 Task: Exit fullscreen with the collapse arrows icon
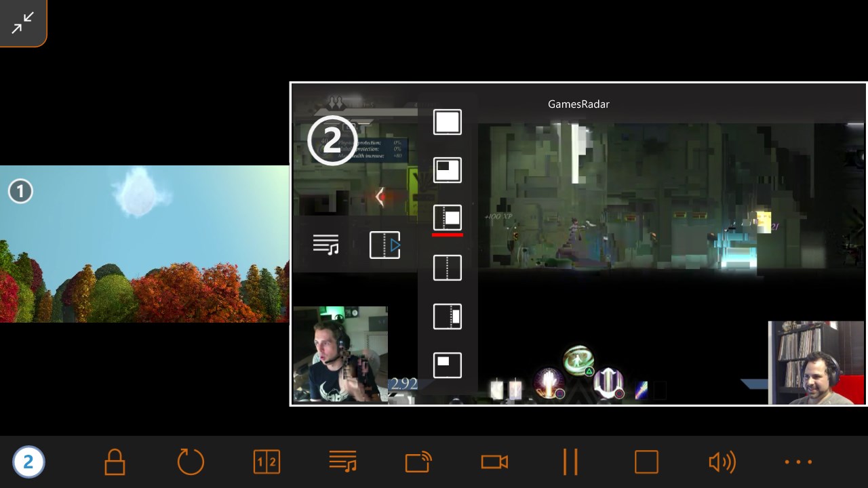click(x=22, y=23)
